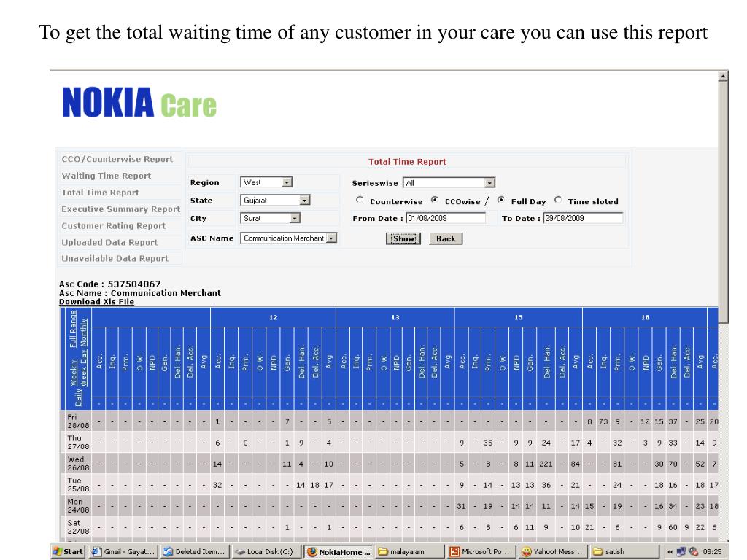Click the 221 value in Wed row
747x560 pixels.
(x=546, y=464)
